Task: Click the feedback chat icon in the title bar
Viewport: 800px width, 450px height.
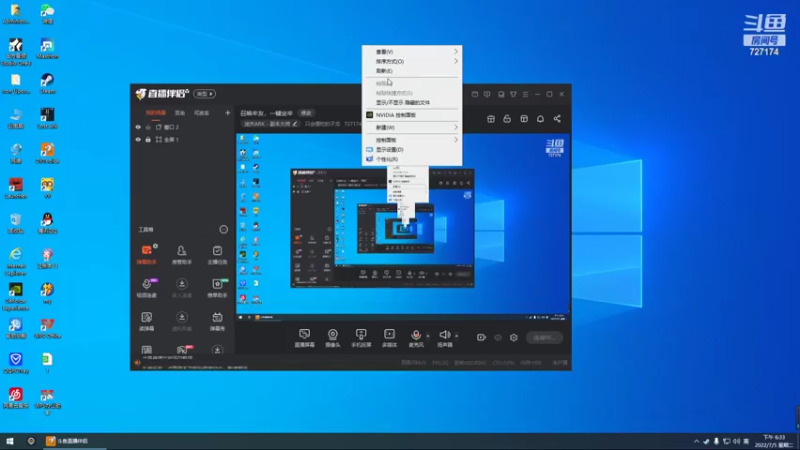Action: (487, 94)
